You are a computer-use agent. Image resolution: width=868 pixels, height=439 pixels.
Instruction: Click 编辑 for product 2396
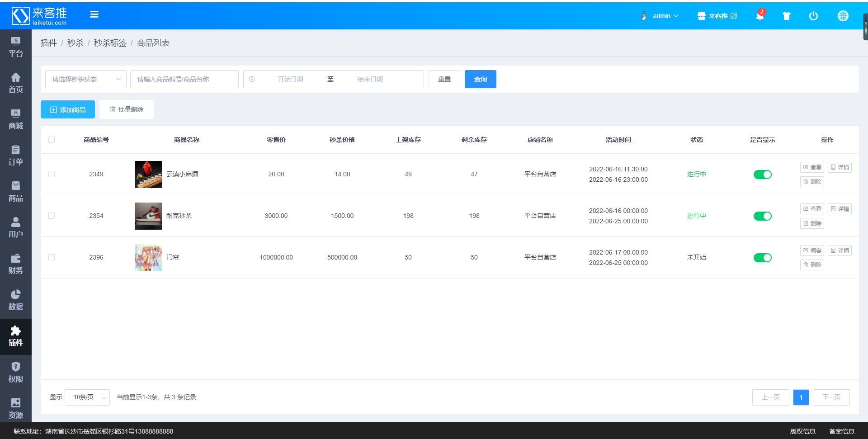coord(812,250)
